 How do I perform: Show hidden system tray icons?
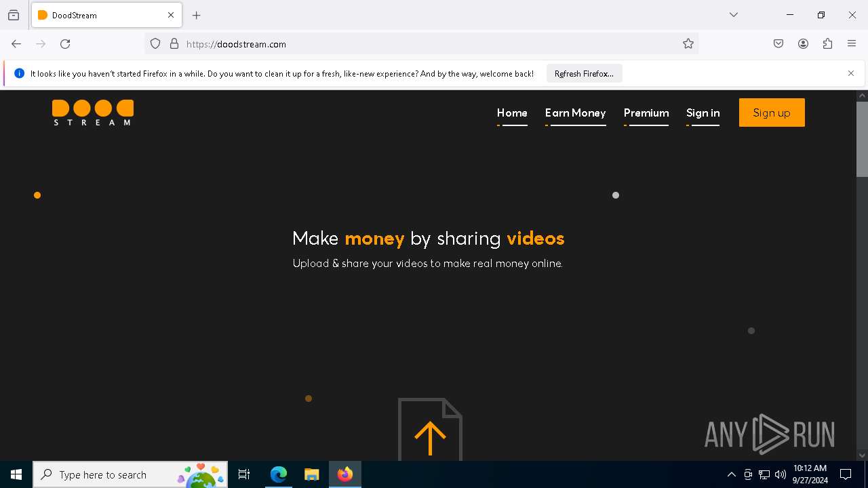click(x=731, y=474)
